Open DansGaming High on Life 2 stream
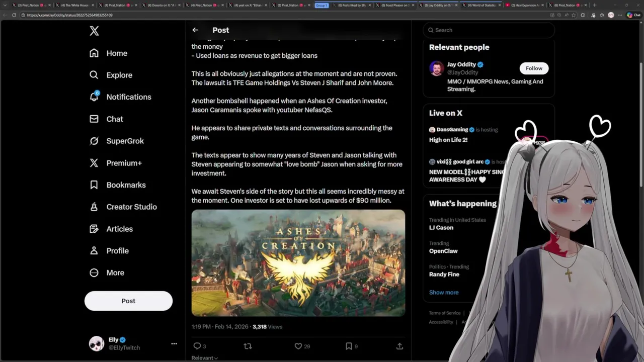The height and width of the screenshot is (362, 644). [464, 135]
